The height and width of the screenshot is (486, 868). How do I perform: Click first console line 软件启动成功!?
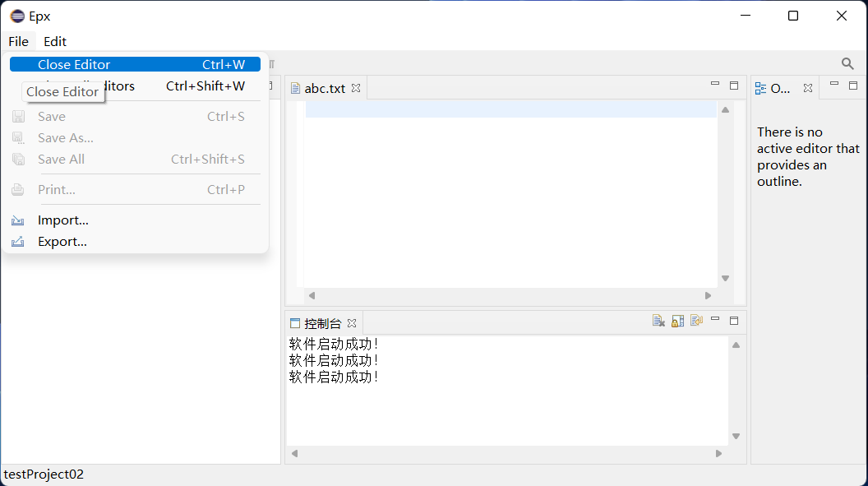pos(333,345)
